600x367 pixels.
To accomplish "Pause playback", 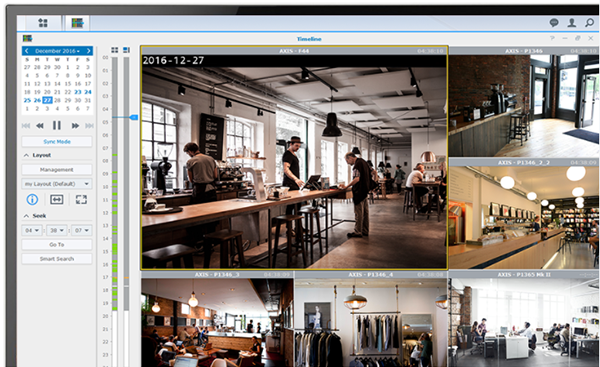I will pyautogui.click(x=57, y=125).
